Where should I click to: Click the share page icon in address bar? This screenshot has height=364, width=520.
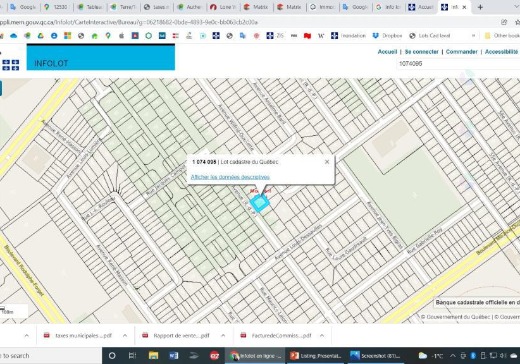[x=504, y=22]
